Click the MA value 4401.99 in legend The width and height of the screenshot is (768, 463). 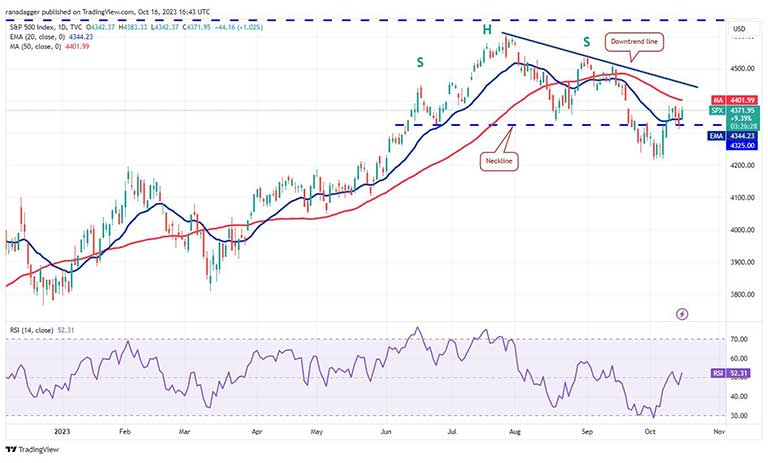(x=77, y=47)
